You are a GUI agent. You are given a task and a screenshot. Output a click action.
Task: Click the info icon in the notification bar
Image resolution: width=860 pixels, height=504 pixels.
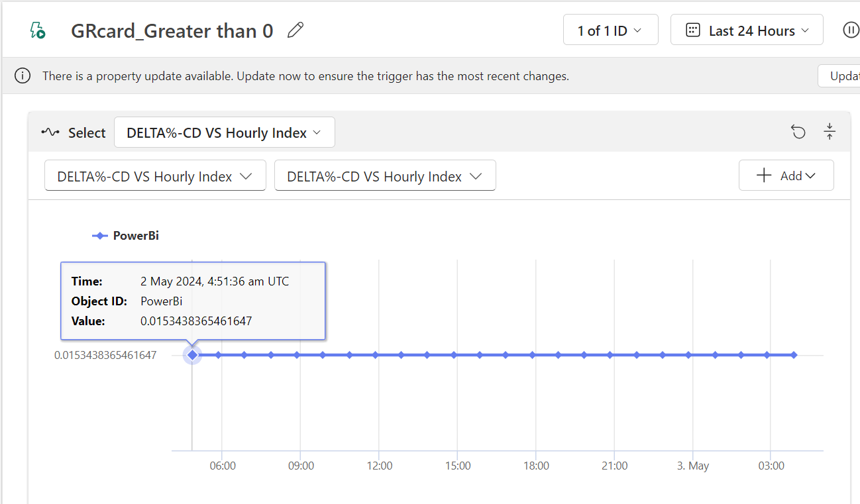[x=23, y=76]
